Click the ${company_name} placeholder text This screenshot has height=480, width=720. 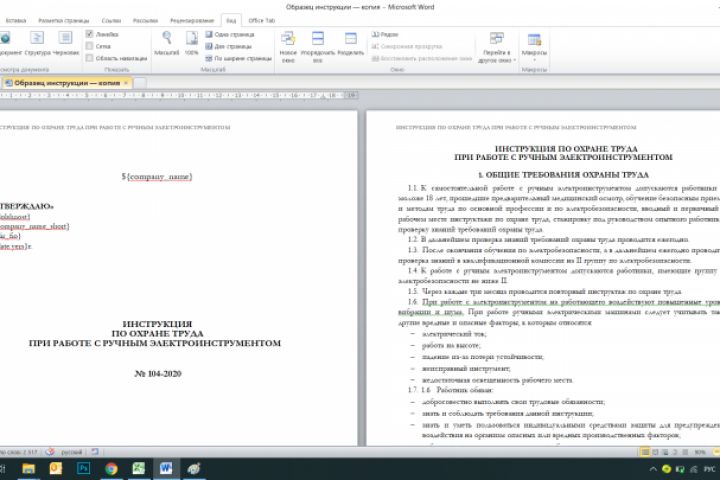157,176
